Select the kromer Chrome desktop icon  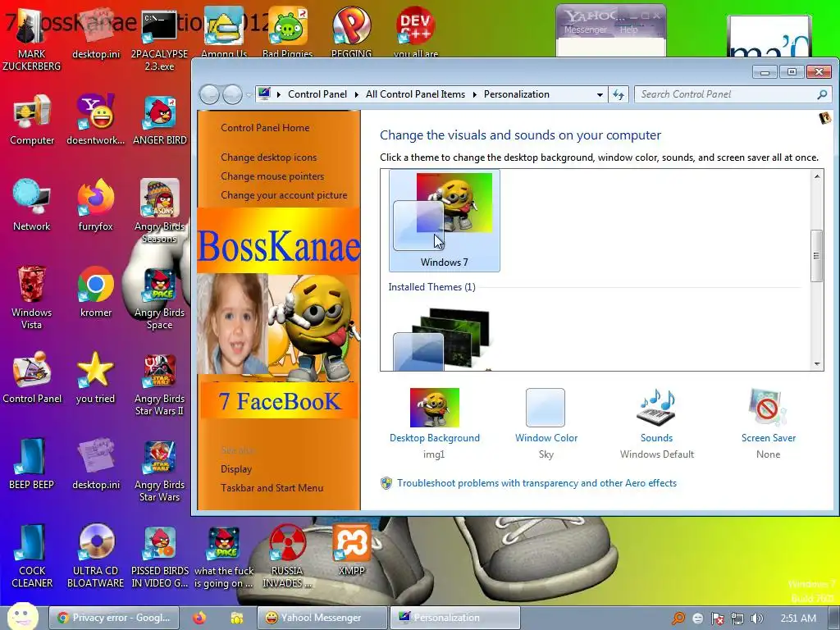coord(95,292)
